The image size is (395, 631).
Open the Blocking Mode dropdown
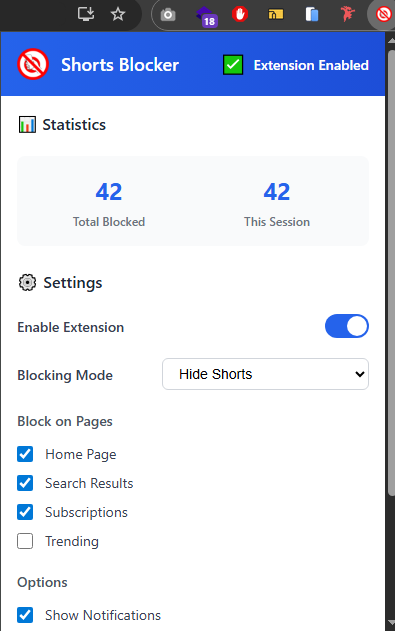(x=265, y=374)
